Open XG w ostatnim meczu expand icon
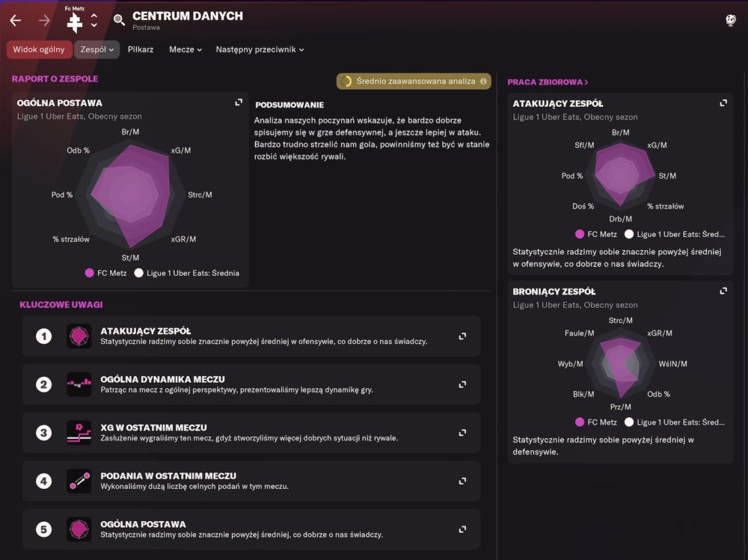Image resolution: width=748 pixels, height=560 pixels. [x=462, y=433]
